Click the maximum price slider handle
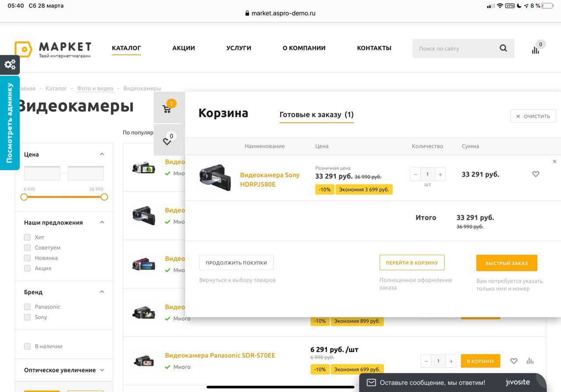 pos(104,197)
